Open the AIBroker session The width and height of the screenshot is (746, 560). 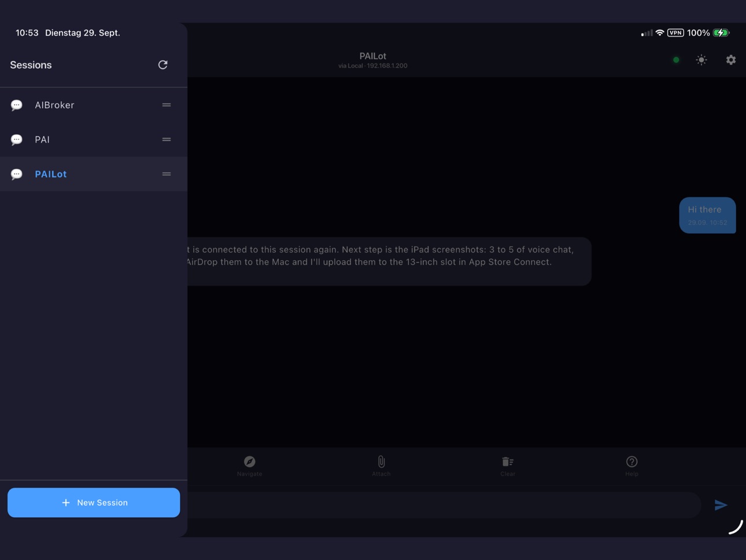pyautogui.click(x=94, y=105)
